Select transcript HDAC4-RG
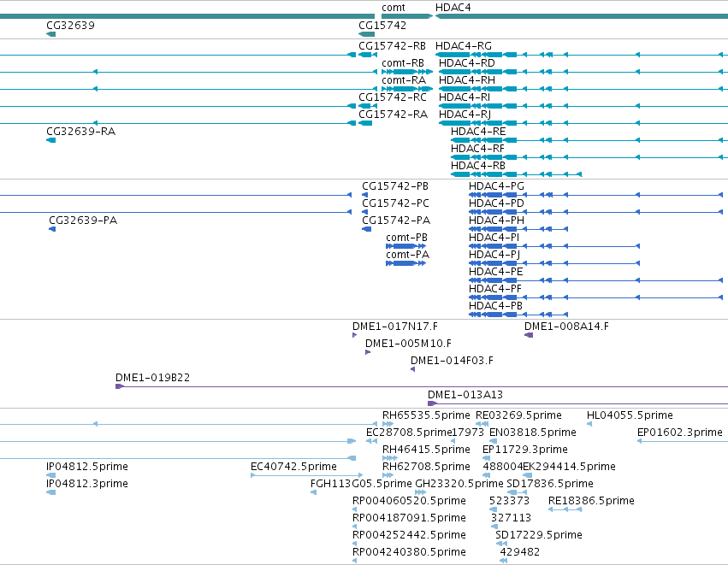The image size is (728, 565). 464,46
